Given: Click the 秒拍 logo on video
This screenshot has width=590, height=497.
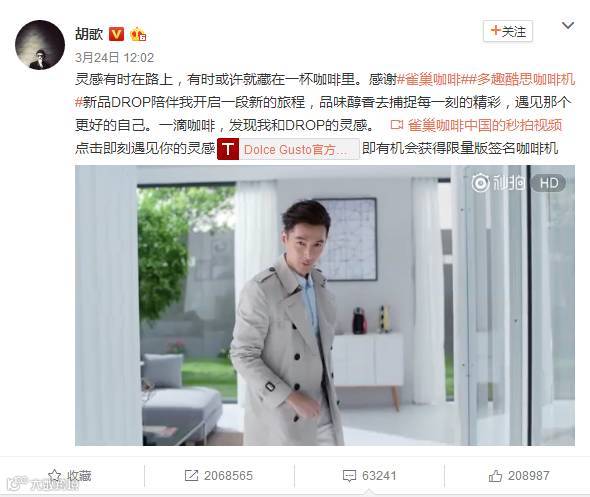Looking at the screenshot, I should [x=499, y=183].
